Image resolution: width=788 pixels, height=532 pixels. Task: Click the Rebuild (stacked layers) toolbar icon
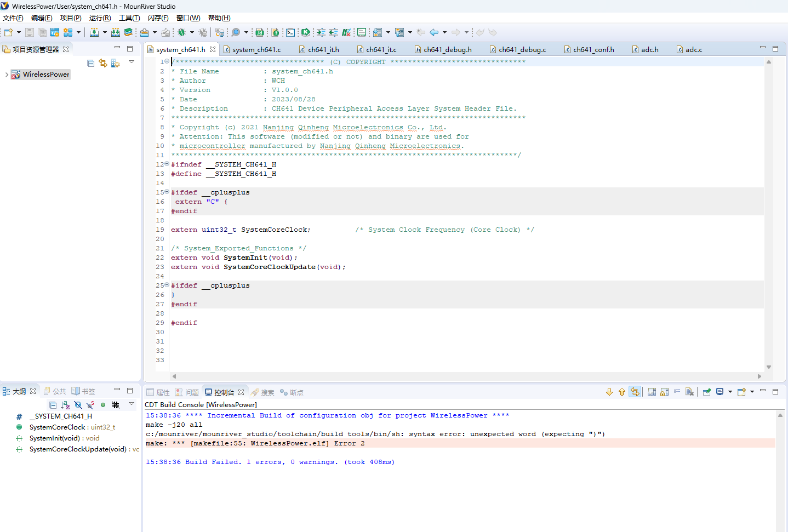(128, 32)
